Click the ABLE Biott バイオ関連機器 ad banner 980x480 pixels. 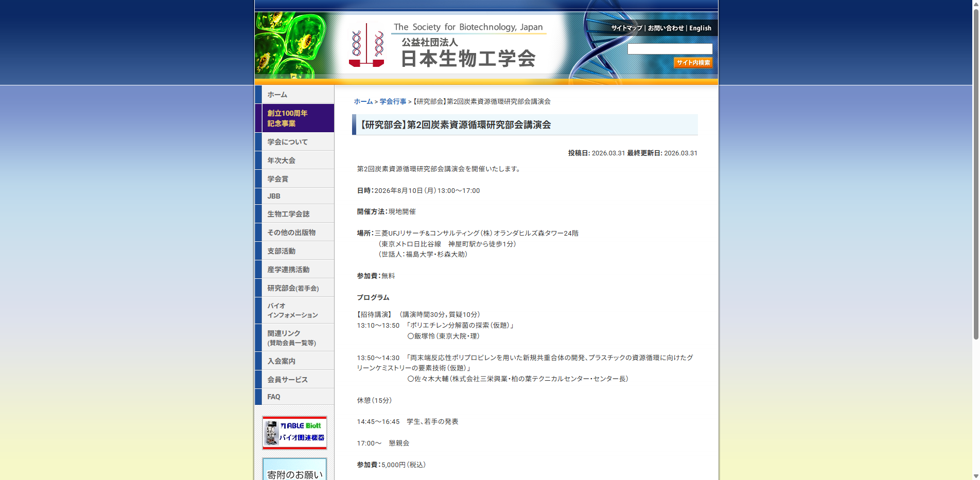click(x=294, y=432)
